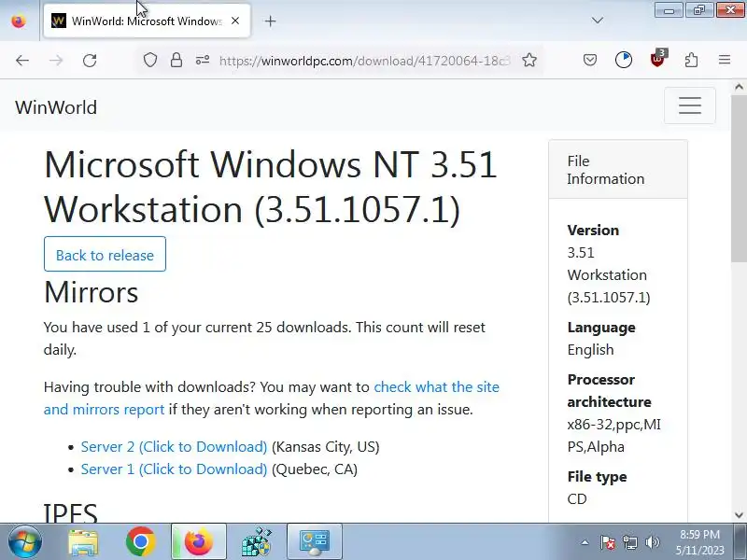
Task: Toggle the WinWorld hamburger navigation menu
Action: coord(690,105)
